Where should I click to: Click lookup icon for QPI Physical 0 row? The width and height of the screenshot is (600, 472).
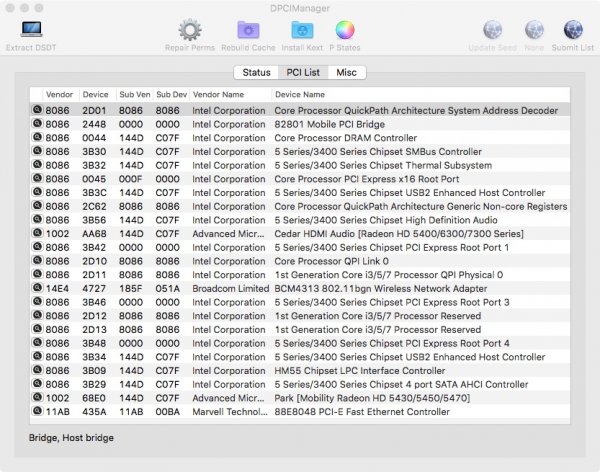click(x=37, y=274)
